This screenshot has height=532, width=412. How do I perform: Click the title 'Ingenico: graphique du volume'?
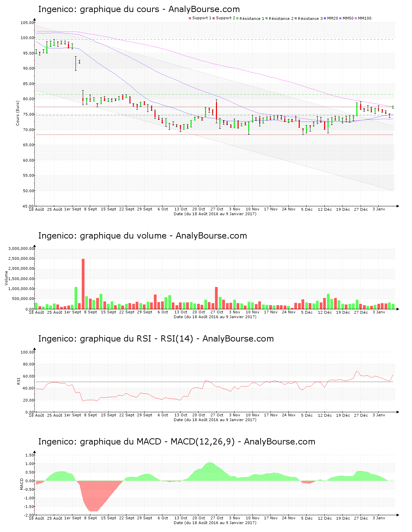pos(142,236)
